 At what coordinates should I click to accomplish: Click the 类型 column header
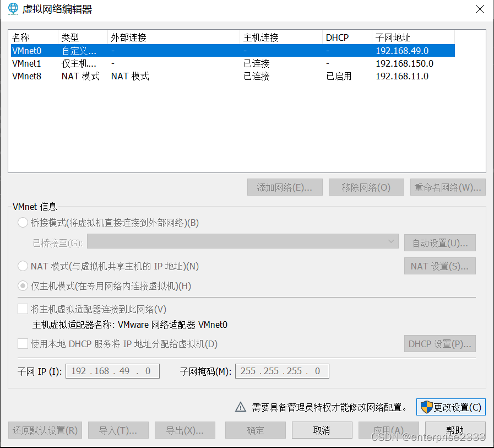83,37
